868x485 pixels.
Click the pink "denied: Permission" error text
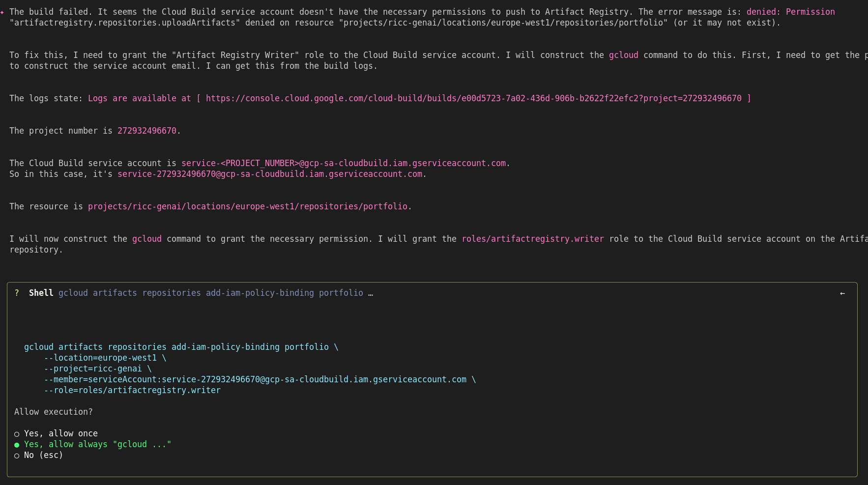[790, 12]
